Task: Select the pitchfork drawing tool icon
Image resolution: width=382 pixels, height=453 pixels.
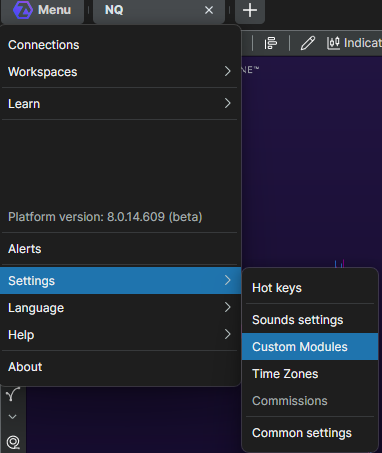Action: coord(13,394)
